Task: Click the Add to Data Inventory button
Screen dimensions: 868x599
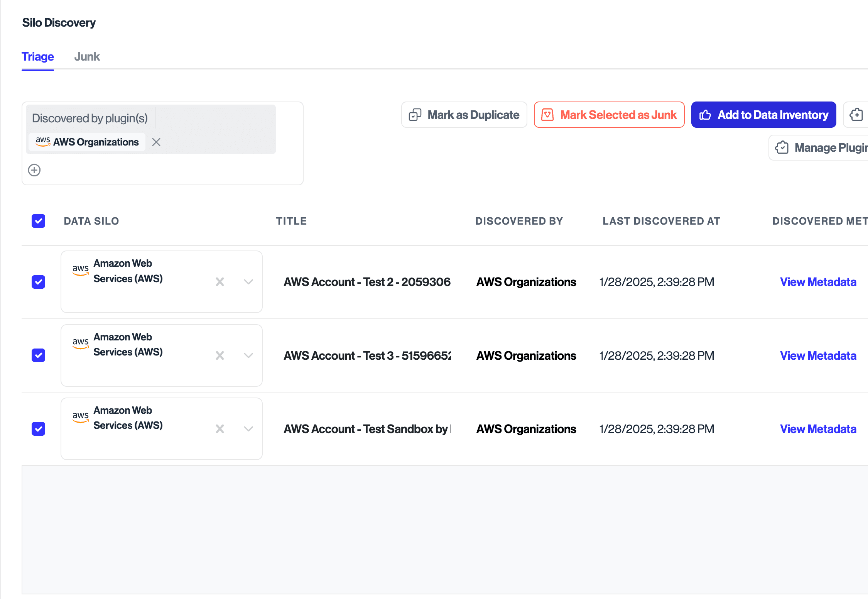Action: point(763,115)
